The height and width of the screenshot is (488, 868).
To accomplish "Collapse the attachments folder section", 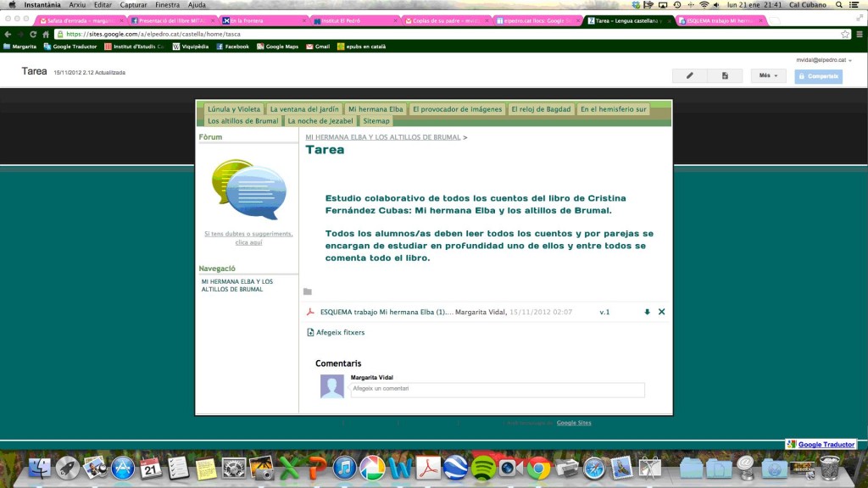I will coord(308,291).
